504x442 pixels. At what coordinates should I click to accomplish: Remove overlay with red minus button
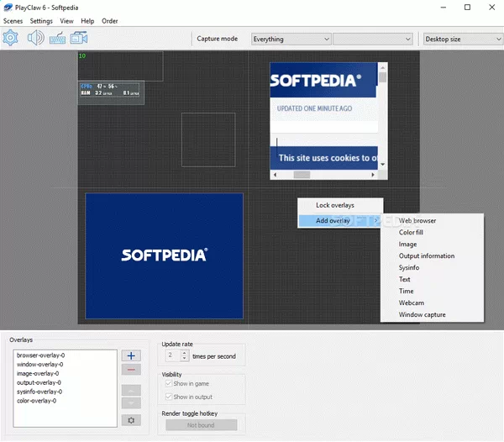(x=131, y=370)
